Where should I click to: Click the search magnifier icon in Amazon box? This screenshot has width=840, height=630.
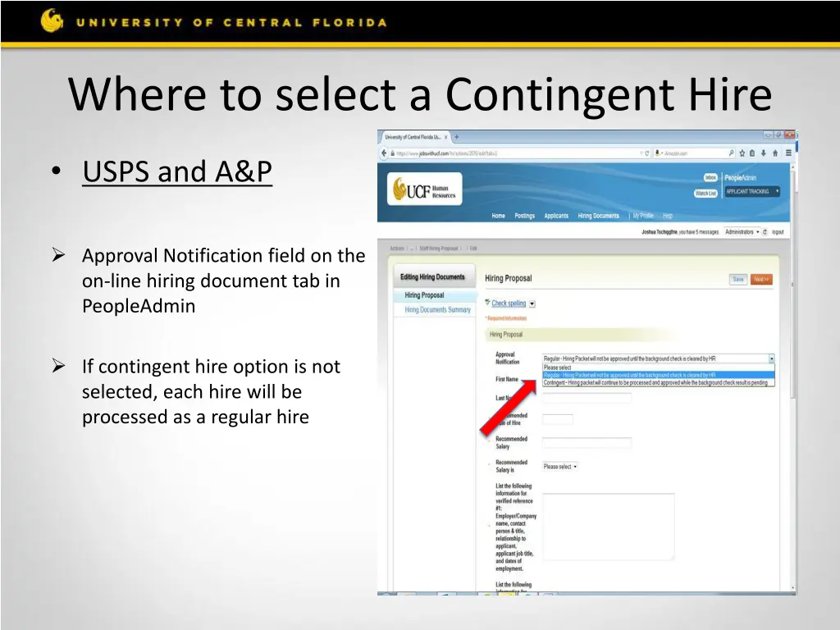(x=731, y=153)
